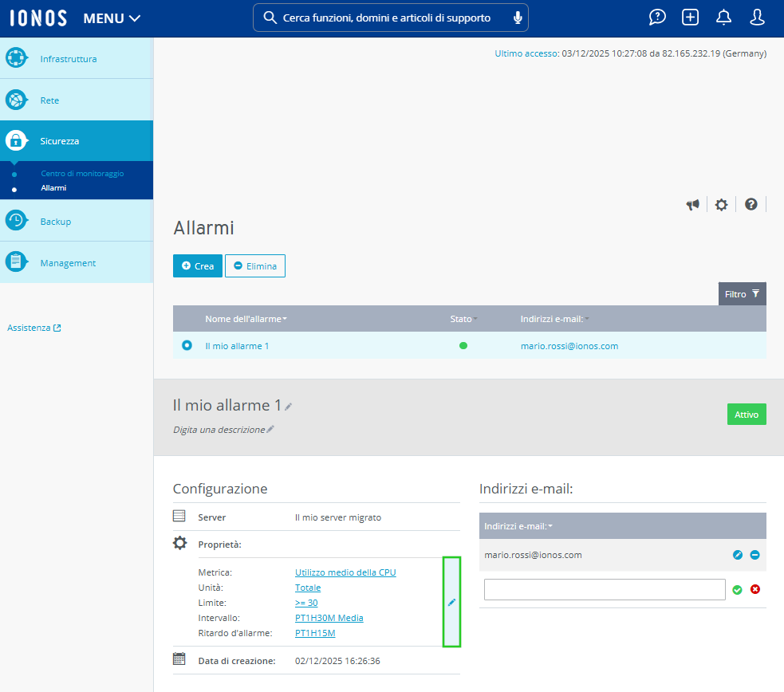The width and height of the screenshot is (784, 692).
Task: Click the new email address input field
Action: [x=605, y=590]
